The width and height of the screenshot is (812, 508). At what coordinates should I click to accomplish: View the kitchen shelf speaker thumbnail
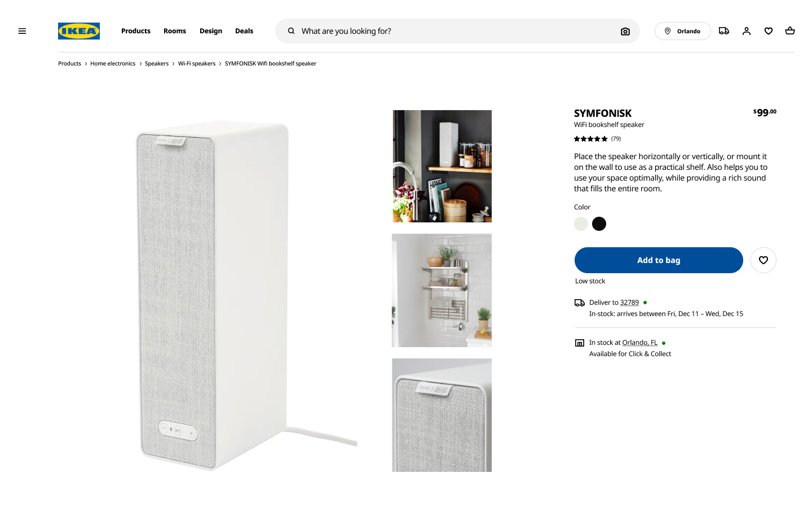(x=442, y=166)
